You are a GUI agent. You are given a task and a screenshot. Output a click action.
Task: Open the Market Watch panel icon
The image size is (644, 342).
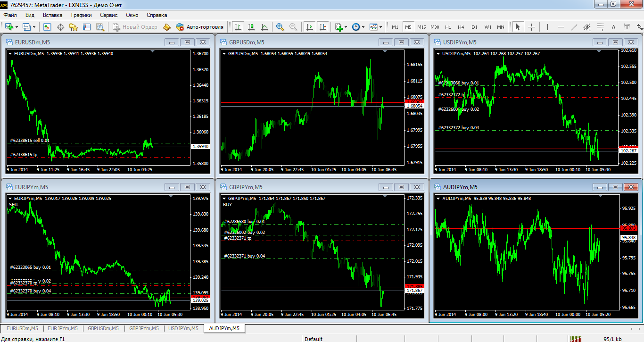click(x=47, y=27)
